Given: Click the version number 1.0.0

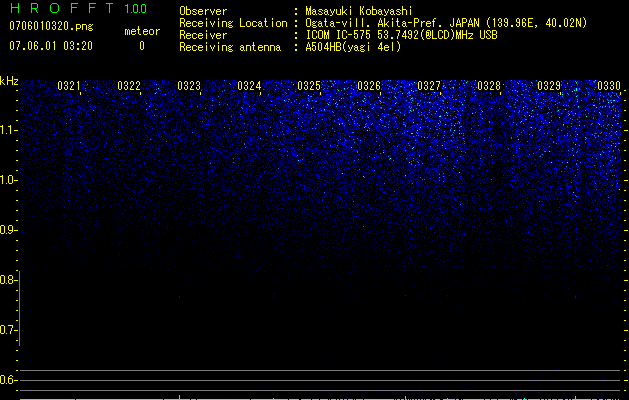Looking at the screenshot, I should (135, 9).
